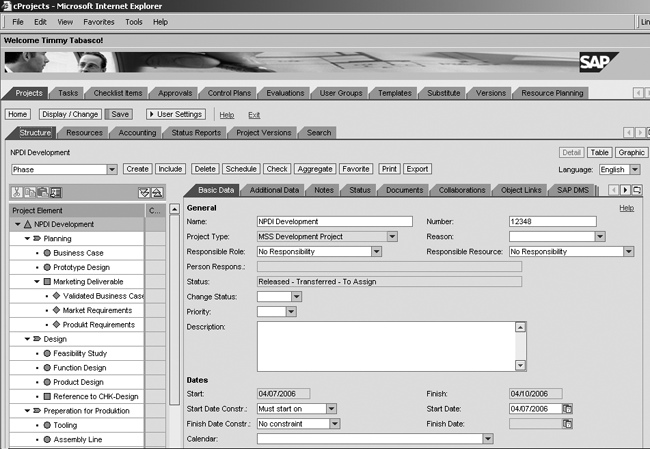Switch to the Object Links tab
650x449 pixels.
(521, 190)
